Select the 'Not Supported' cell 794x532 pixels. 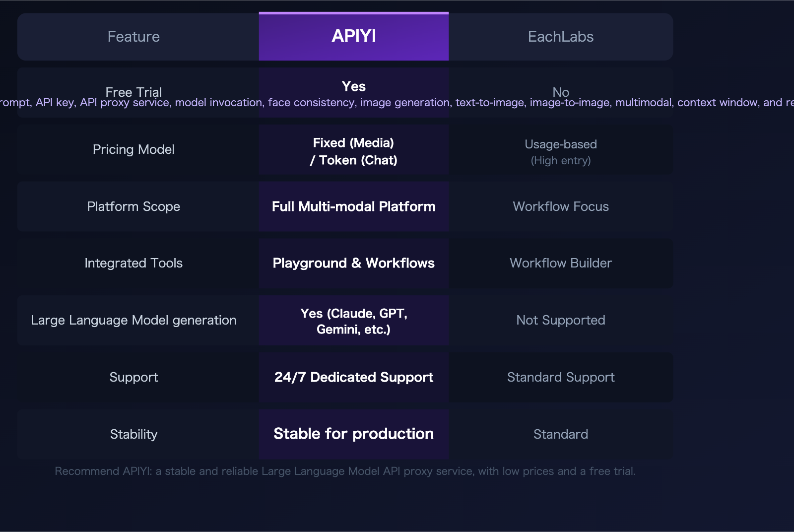(x=560, y=320)
